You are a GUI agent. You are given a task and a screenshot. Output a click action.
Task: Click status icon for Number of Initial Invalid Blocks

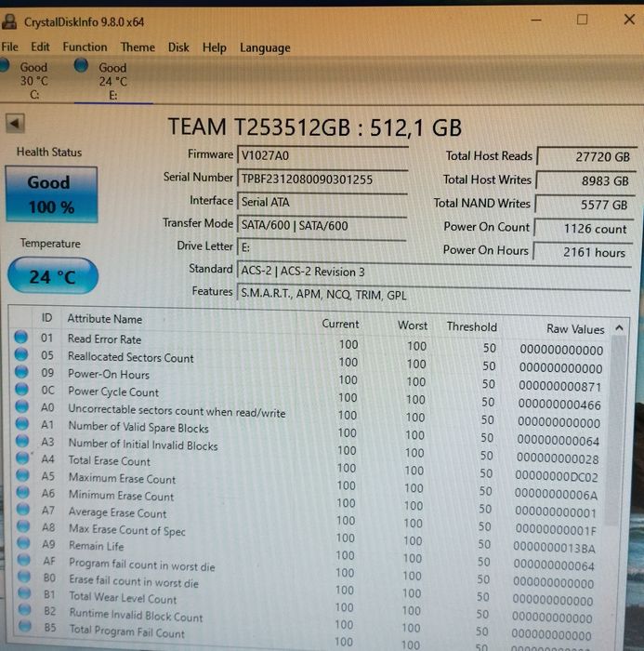(x=22, y=441)
